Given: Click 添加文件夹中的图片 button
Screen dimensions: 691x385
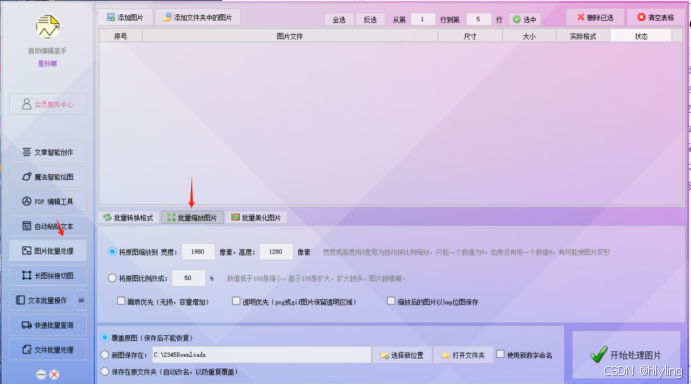Looking at the screenshot, I should [x=197, y=17].
